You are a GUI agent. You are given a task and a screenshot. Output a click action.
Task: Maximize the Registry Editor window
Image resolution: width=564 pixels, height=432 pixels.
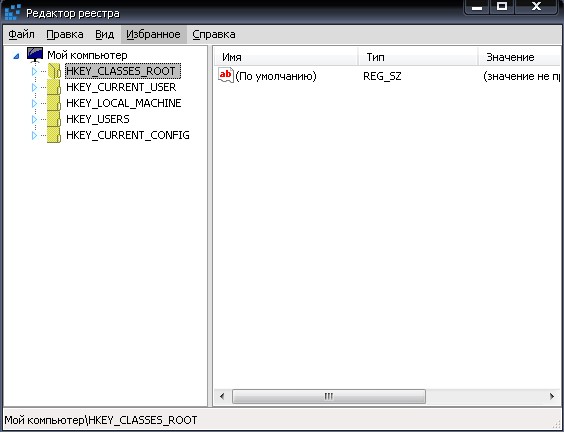click(502, 6)
